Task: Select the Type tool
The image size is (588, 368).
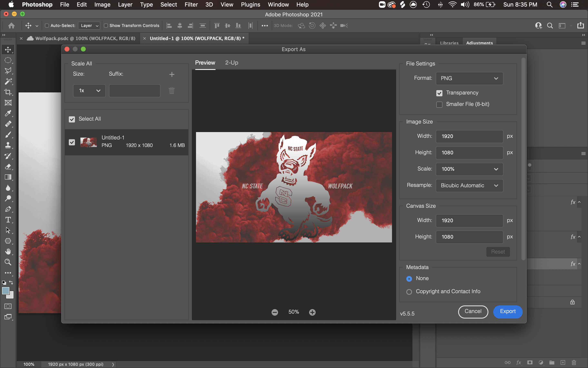Action: [8, 220]
